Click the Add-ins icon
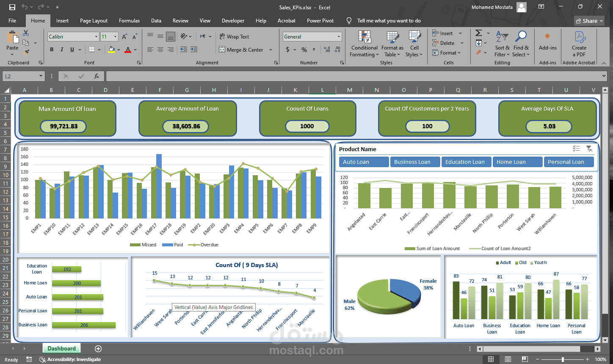 click(547, 41)
